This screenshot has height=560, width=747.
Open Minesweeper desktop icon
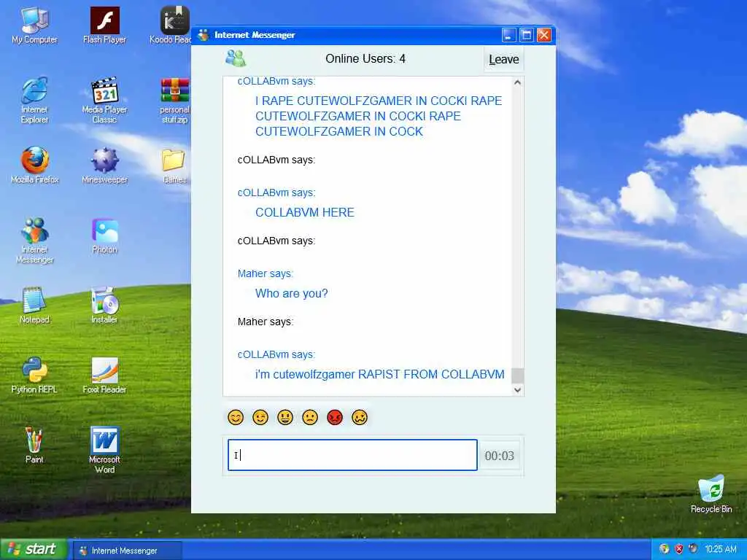104,165
